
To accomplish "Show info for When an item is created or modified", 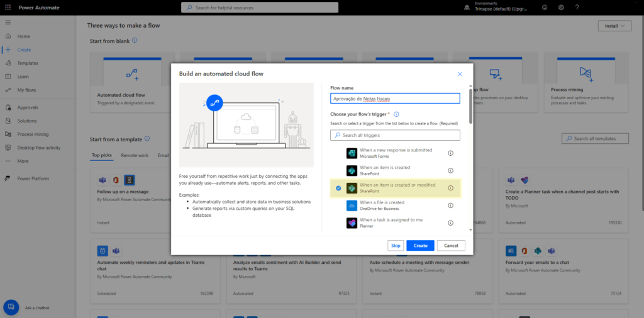I will click(x=450, y=188).
